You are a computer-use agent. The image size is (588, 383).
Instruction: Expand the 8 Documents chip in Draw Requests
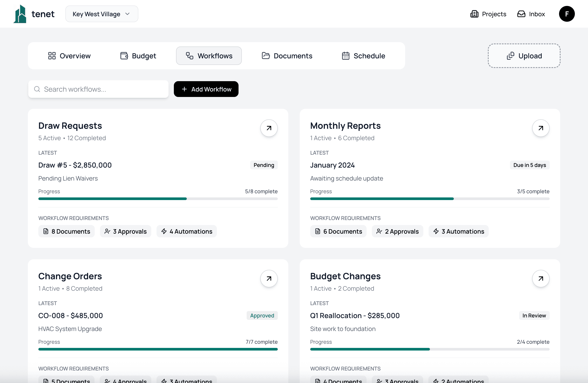66,231
